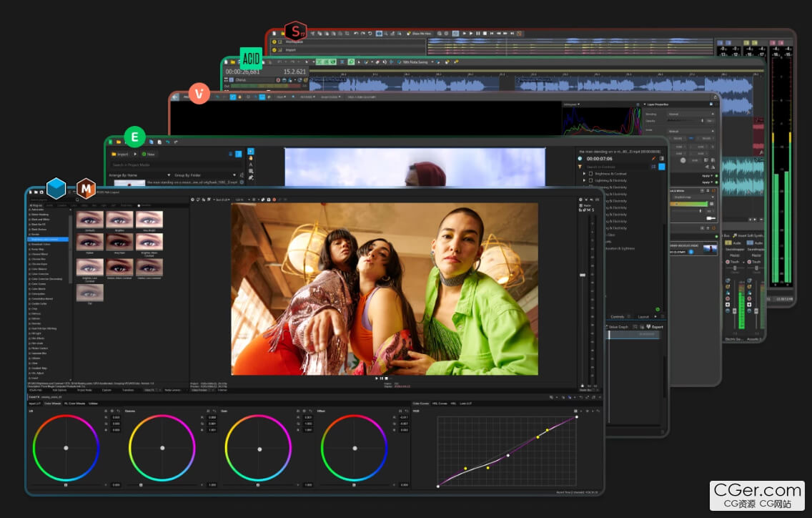The width and height of the screenshot is (812, 518).
Task: Select the top-right point on the color curve
Action: [x=576, y=417]
